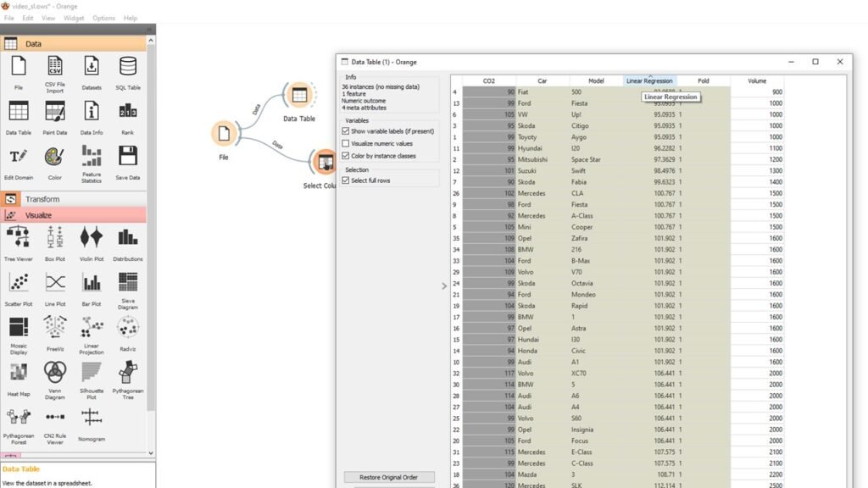The image size is (868, 488).
Task: Click Restore Original Order button
Action: pos(388,477)
